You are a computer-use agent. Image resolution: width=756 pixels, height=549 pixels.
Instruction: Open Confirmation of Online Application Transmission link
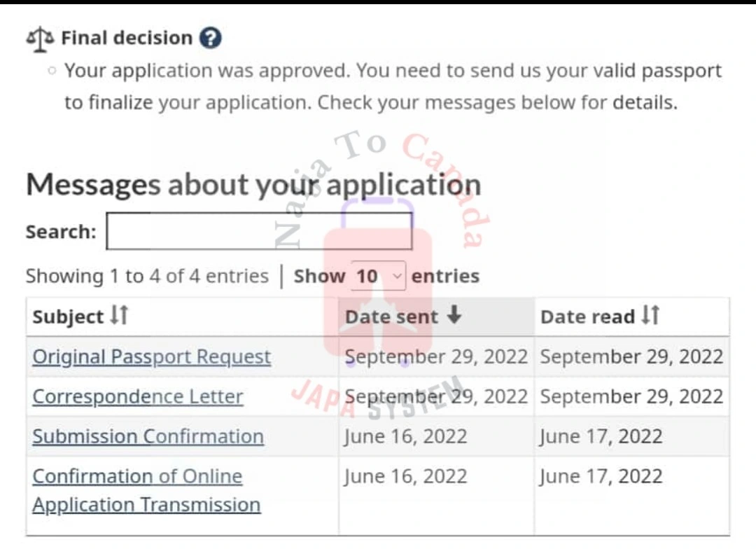(146, 490)
